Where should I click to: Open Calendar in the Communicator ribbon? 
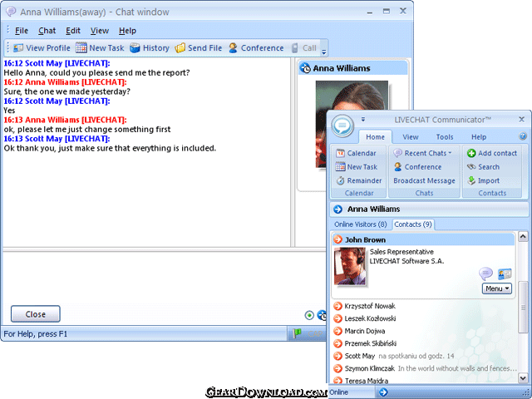point(356,153)
